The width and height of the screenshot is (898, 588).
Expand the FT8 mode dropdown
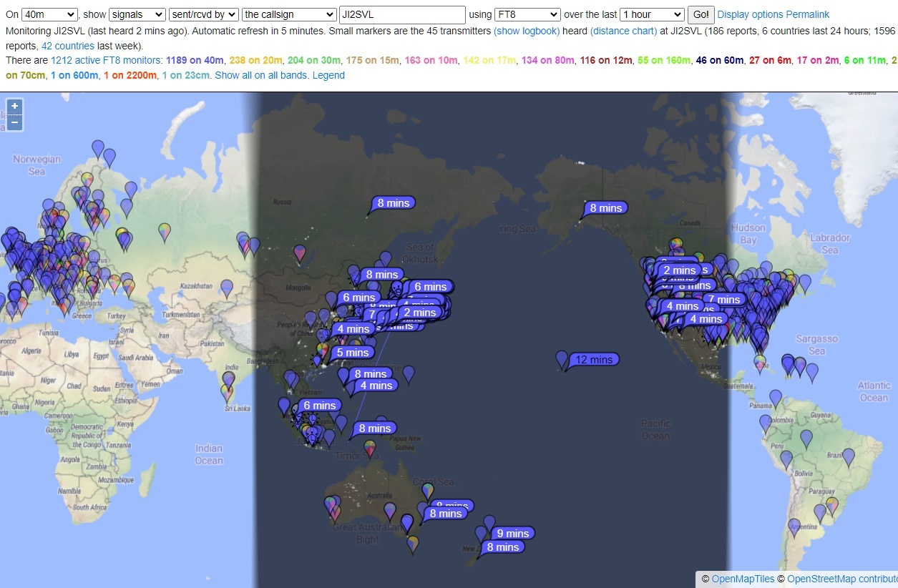click(527, 14)
